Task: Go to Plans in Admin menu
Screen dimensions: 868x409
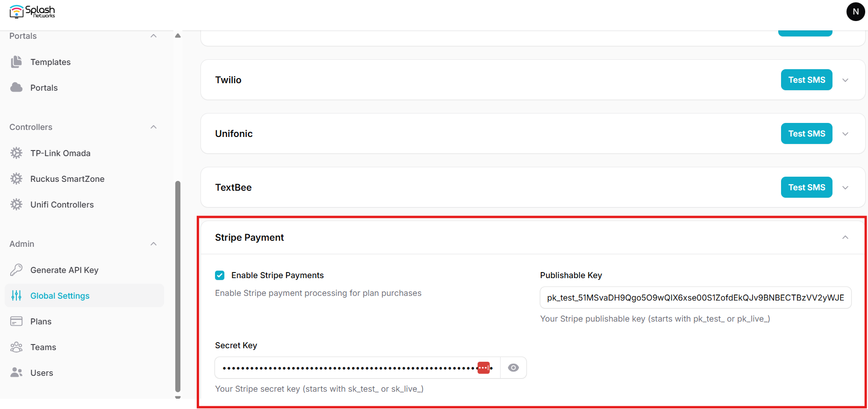Action: pyautogui.click(x=41, y=321)
